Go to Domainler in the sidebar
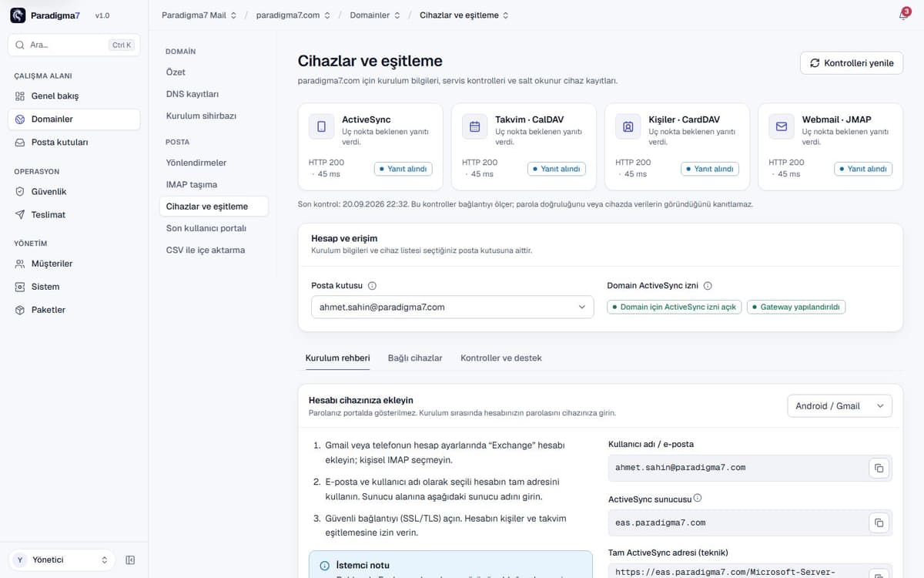The width and height of the screenshot is (924, 578). coord(74,119)
